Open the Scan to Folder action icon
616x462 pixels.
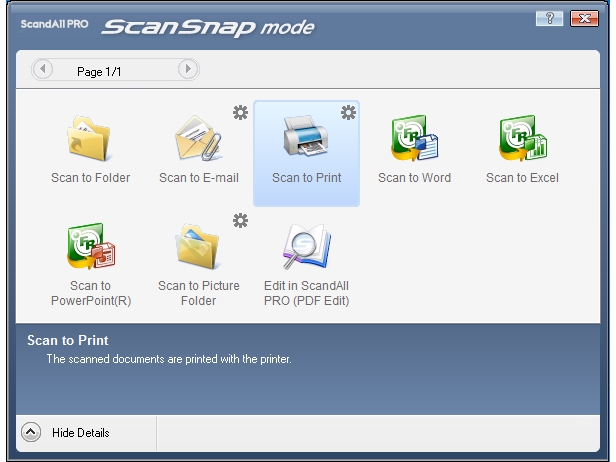90,138
